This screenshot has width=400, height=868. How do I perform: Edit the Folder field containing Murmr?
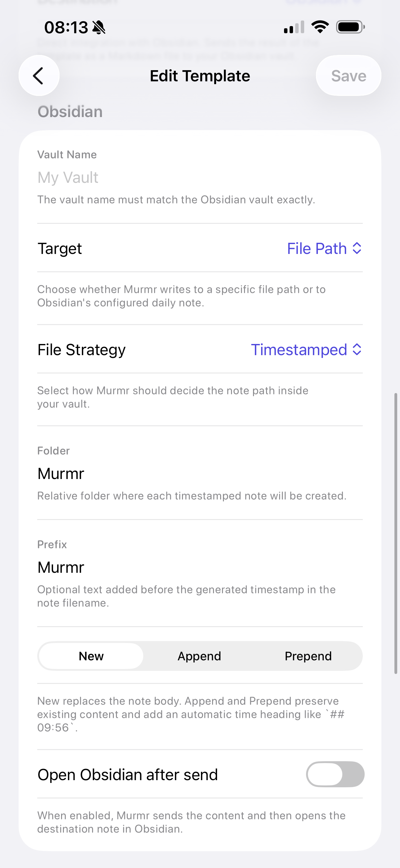200,473
